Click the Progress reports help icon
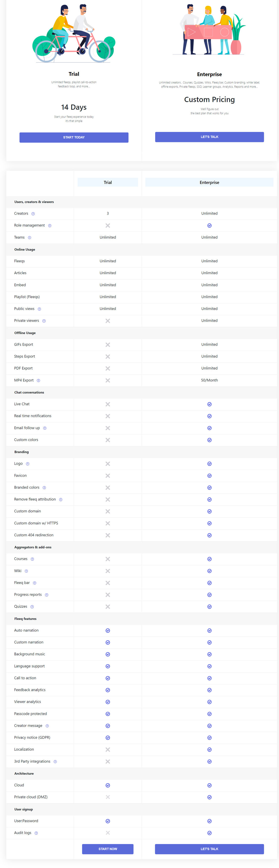279x868 pixels. pyautogui.click(x=46, y=595)
